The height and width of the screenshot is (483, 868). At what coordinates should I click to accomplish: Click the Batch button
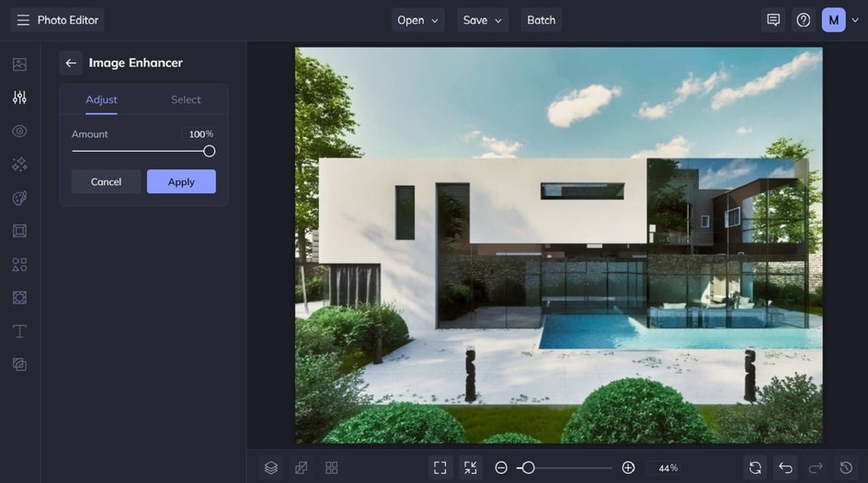542,20
